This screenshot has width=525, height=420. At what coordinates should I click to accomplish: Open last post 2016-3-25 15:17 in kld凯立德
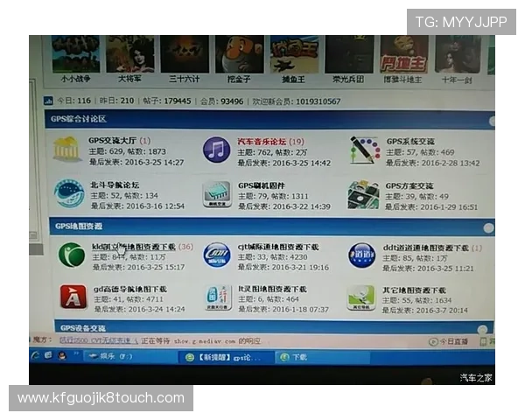click(x=156, y=267)
